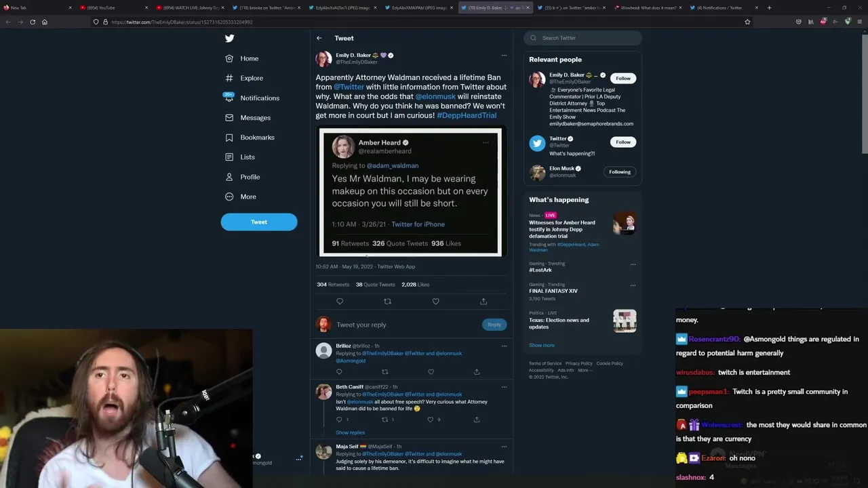Open Bookmarks in the sidebar

[x=250, y=137]
